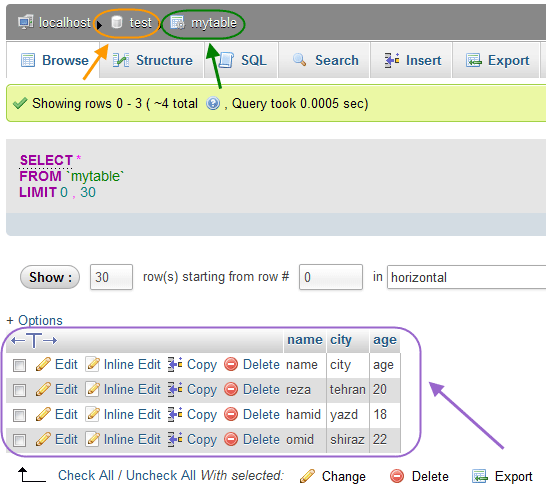Viewport: 546px width, 491px height.
Task: Check the checkbox for the name row
Action: 19,365
